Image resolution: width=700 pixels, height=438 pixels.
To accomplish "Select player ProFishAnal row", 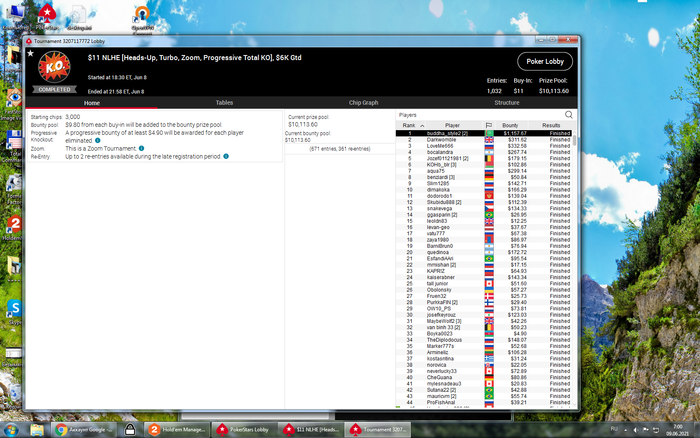I will 483,402.
